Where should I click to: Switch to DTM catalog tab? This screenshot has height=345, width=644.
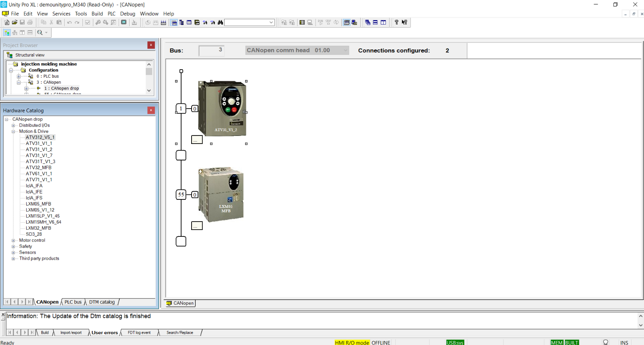click(102, 302)
